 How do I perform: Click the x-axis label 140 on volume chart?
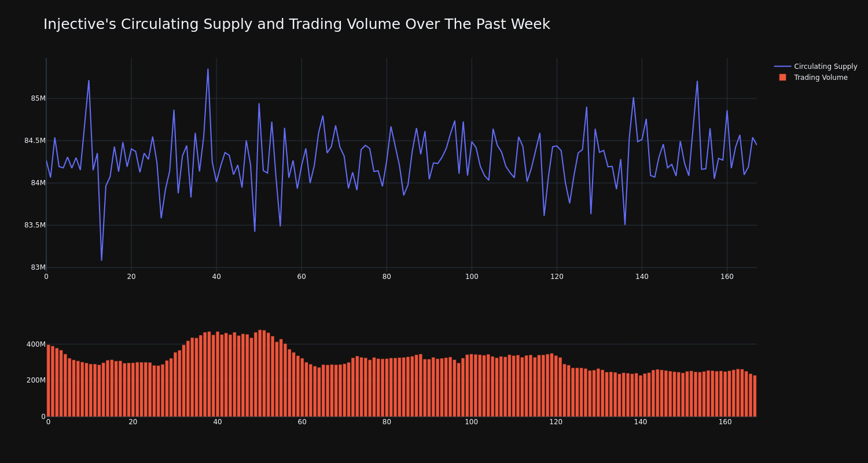coord(641,422)
